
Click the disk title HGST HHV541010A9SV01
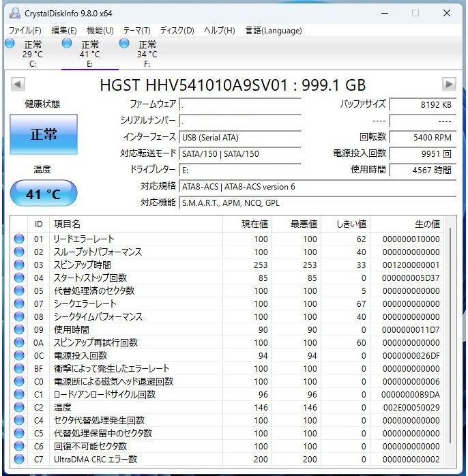point(233,85)
